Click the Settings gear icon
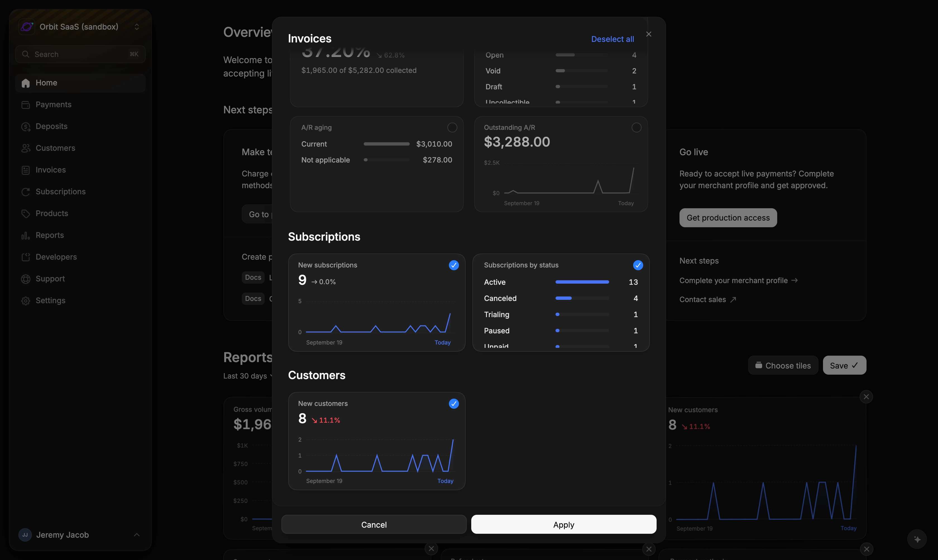This screenshot has width=938, height=560. (x=26, y=301)
